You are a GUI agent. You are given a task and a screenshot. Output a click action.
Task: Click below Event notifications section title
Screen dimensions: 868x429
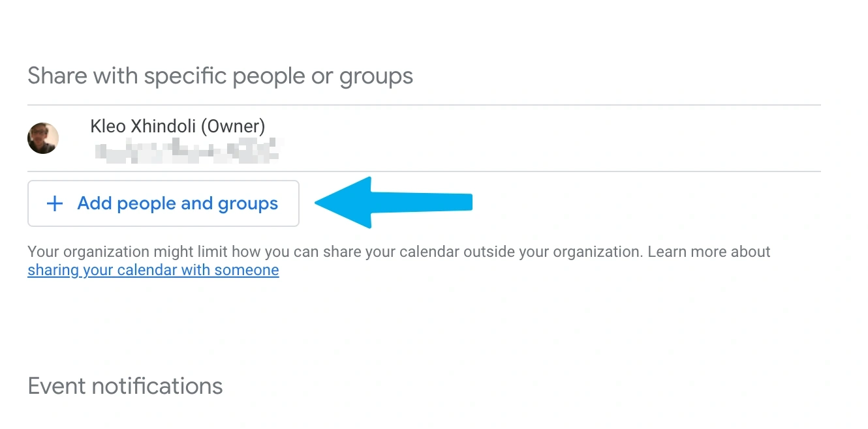[125, 411]
